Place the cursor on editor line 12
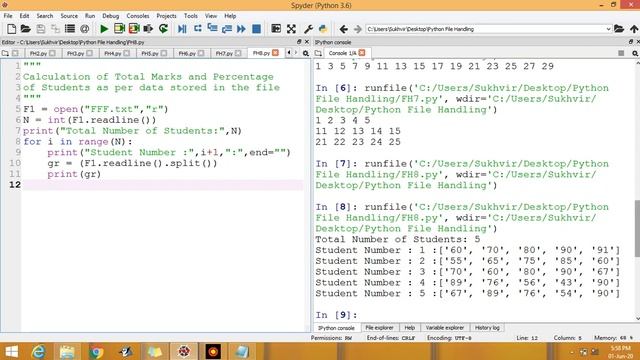640x360 pixels. (x=162, y=185)
